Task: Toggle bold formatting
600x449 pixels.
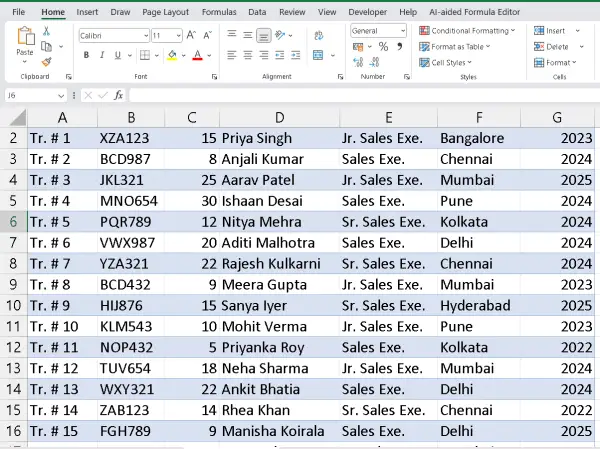Action: click(x=86, y=55)
